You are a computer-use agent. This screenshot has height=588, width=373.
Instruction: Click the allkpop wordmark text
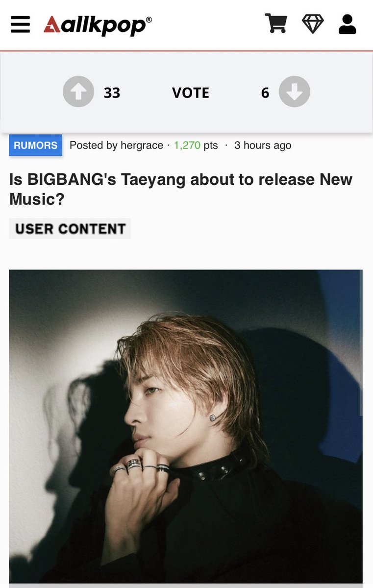tap(103, 25)
